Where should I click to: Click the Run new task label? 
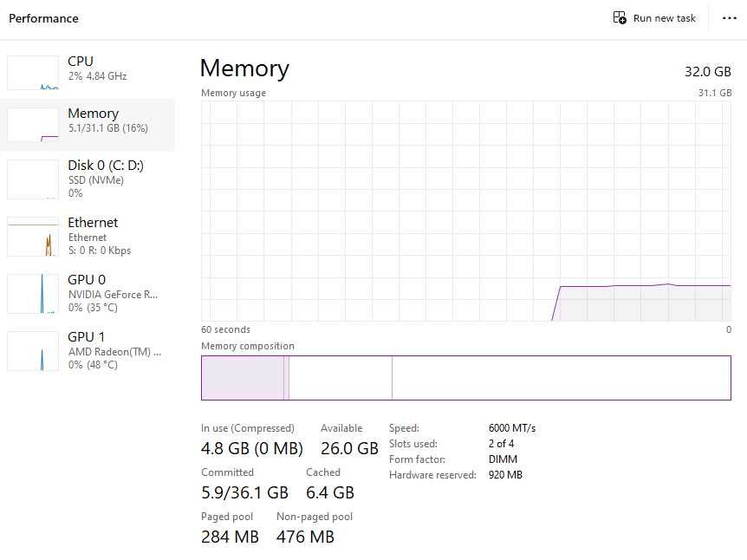click(x=664, y=18)
